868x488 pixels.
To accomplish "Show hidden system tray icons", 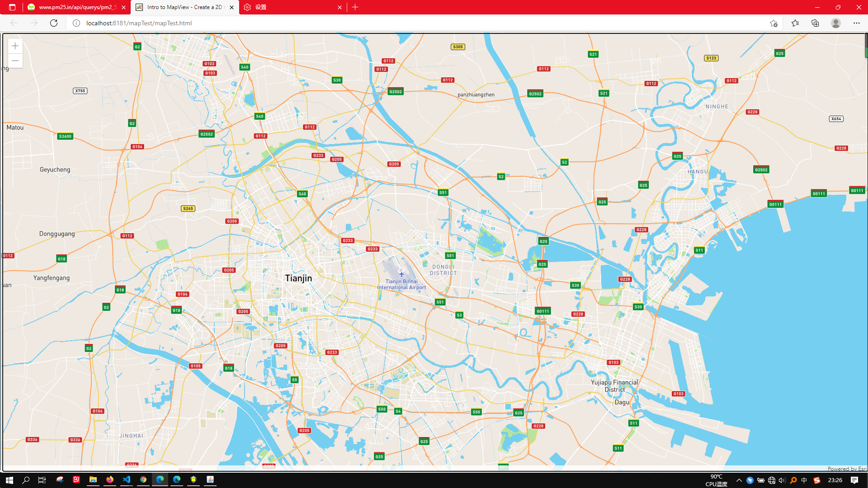I will click(739, 480).
